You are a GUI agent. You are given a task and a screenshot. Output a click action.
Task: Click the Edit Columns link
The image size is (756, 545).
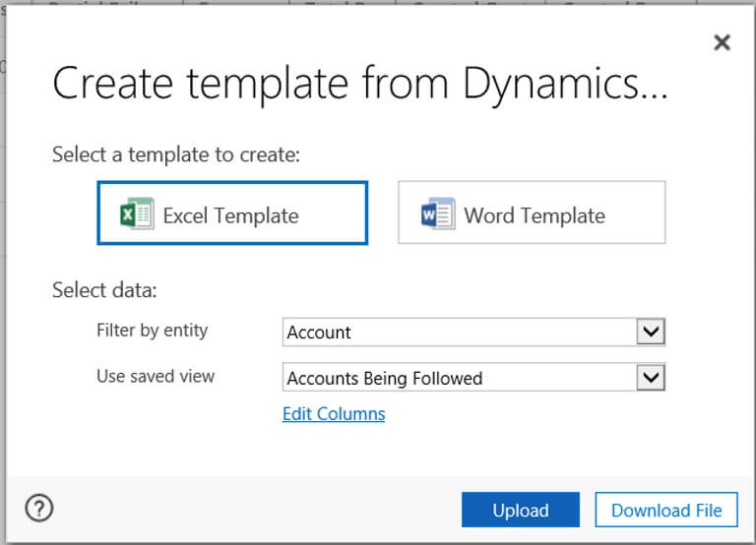(x=334, y=414)
